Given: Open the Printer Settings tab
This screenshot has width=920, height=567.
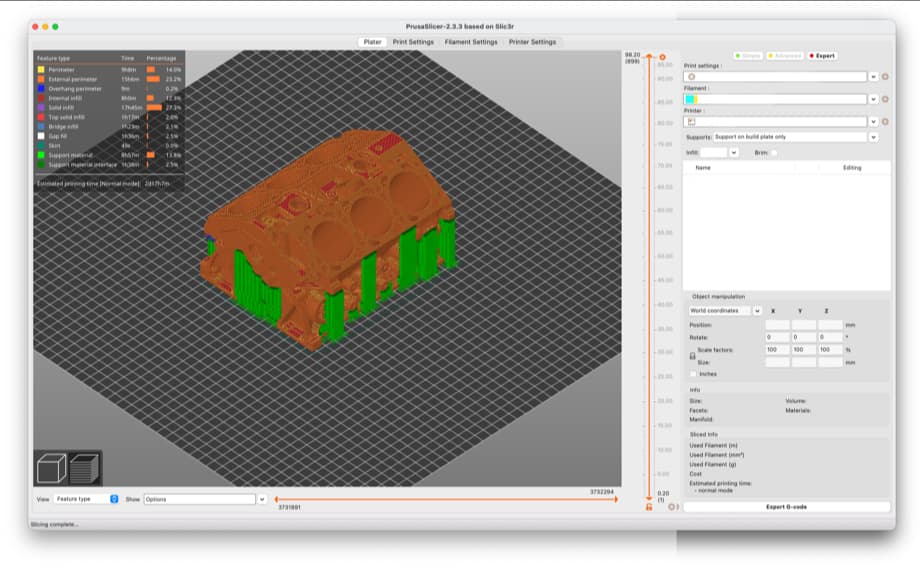Looking at the screenshot, I should coord(532,42).
